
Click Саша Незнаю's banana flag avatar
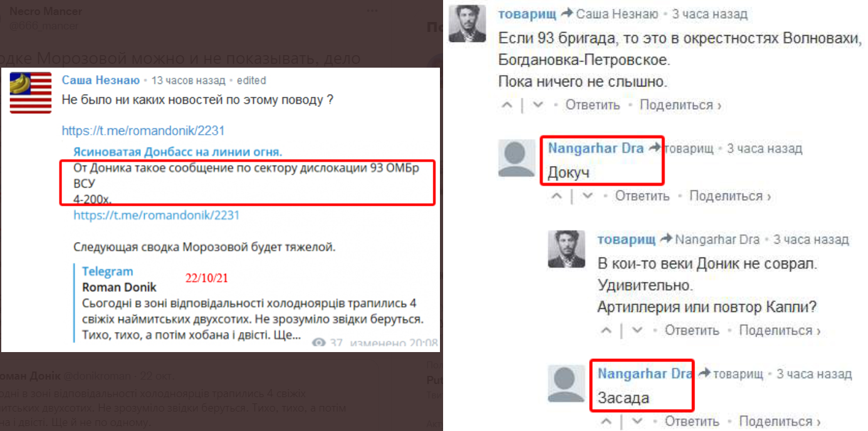[31, 93]
